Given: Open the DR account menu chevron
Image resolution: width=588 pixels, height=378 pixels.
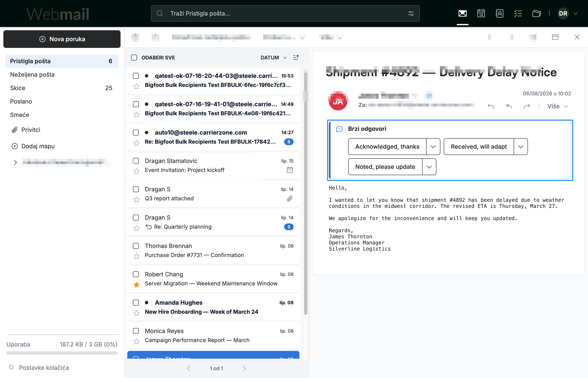Looking at the screenshot, I should [x=575, y=13].
